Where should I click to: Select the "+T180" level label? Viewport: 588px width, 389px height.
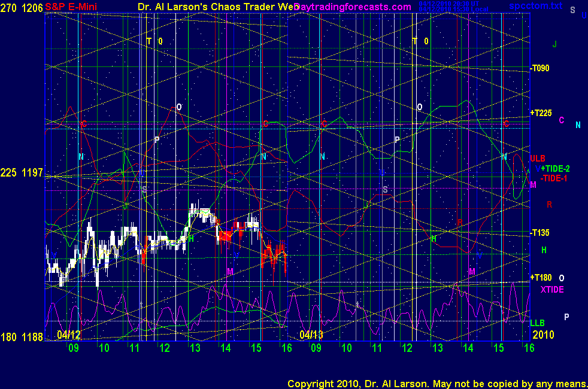click(x=541, y=278)
